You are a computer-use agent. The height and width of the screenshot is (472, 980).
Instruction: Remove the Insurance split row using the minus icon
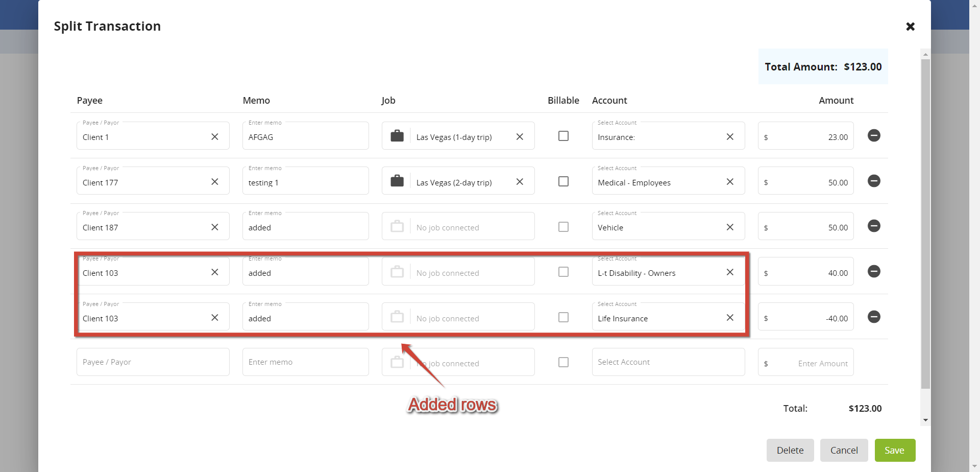tap(874, 135)
